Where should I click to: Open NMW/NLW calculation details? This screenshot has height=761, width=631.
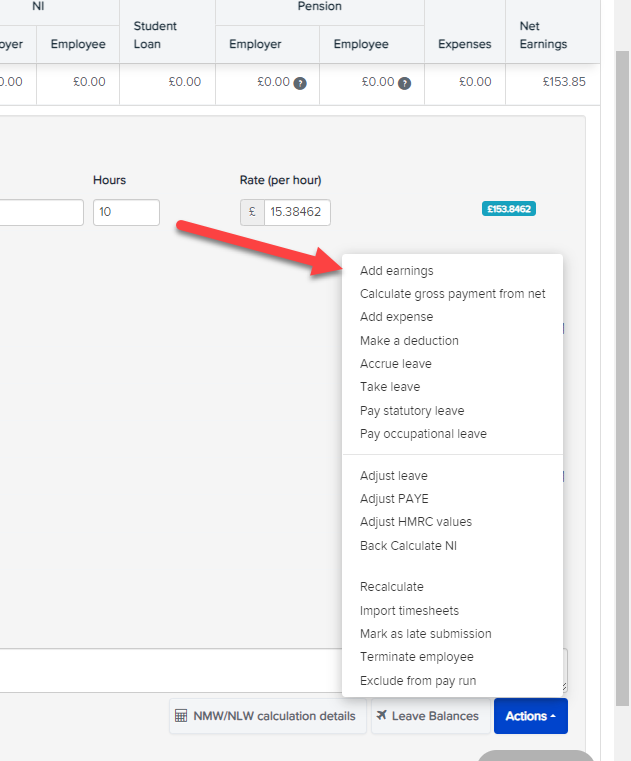(266, 716)
